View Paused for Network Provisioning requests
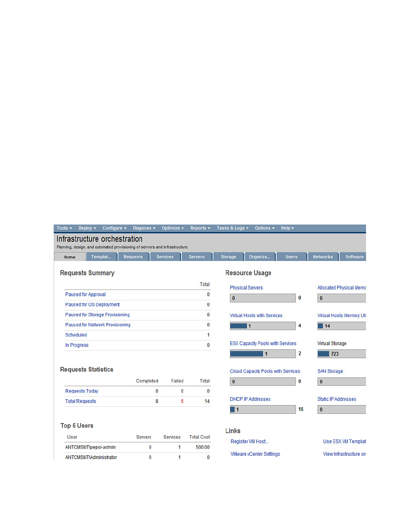400x532 pixels. [x=98, y=325]
